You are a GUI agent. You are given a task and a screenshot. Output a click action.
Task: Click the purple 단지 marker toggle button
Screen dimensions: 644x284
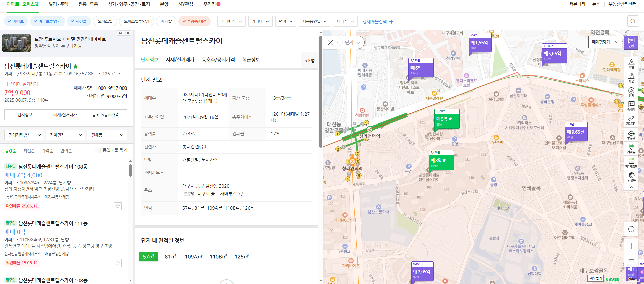tap(631, 43)
